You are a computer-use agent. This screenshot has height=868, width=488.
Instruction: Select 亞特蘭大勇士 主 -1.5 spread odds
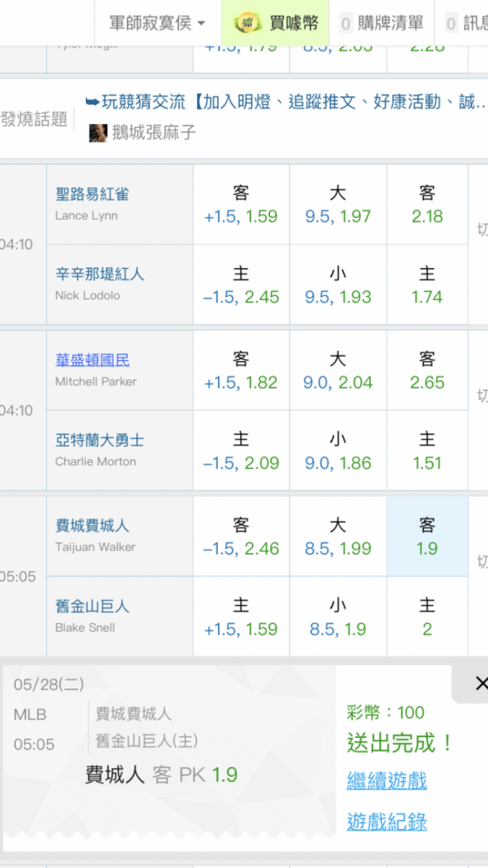pyautogui.click(x=241, y=450)
